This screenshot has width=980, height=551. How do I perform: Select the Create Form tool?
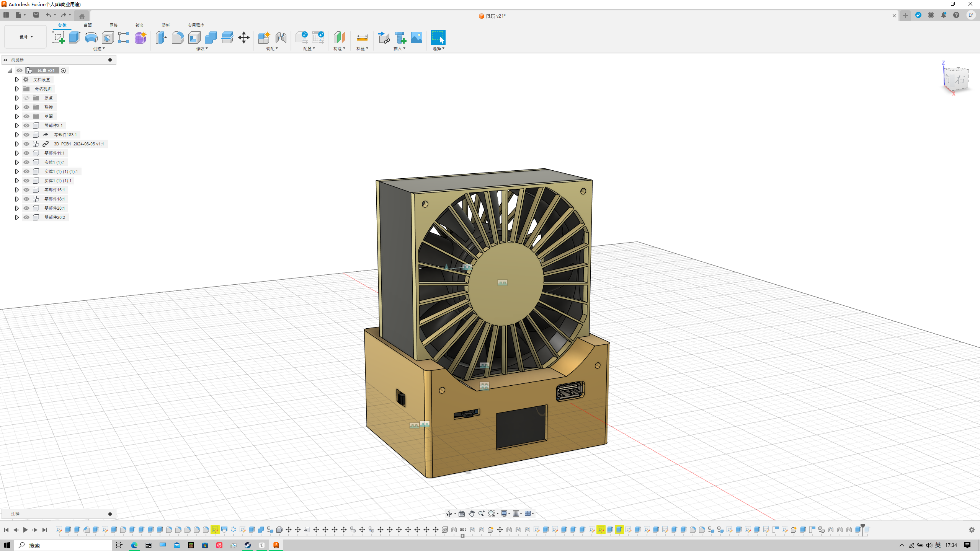click(140, 37)
